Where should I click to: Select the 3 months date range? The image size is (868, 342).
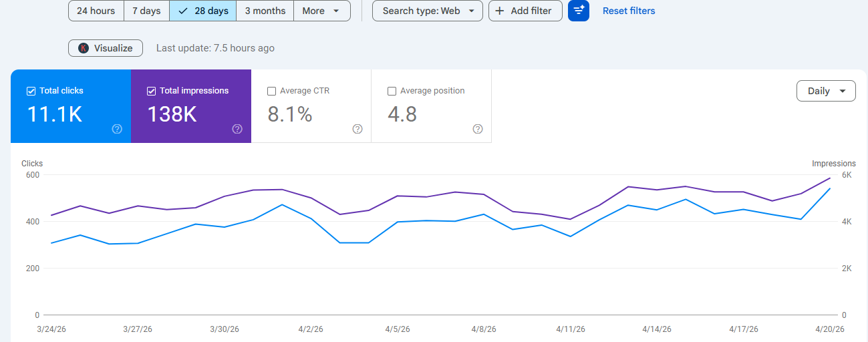coord(265,11)
